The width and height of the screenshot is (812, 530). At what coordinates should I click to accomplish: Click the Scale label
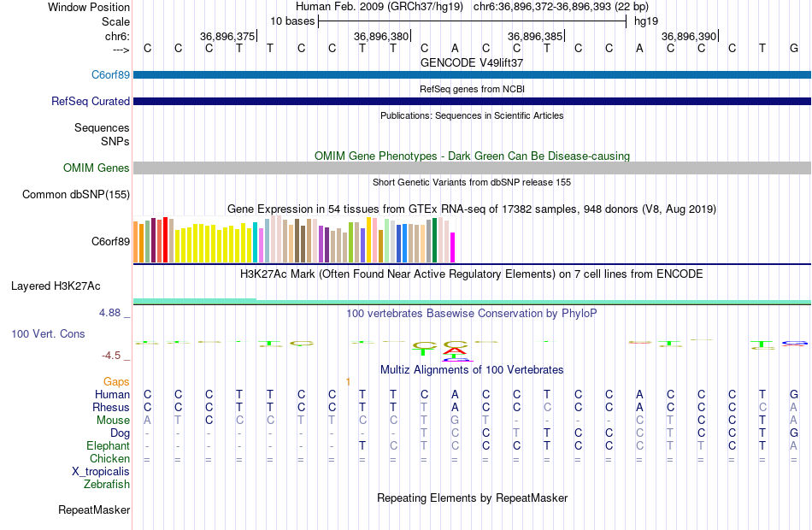(115, 21)
